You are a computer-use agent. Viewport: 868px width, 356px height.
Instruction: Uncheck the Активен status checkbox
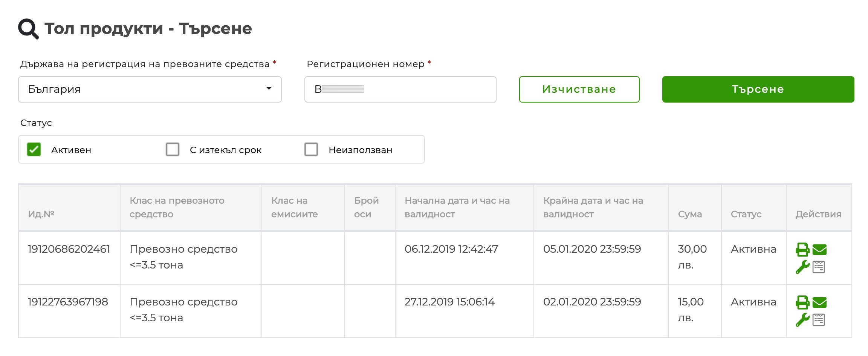click(34, 149)
